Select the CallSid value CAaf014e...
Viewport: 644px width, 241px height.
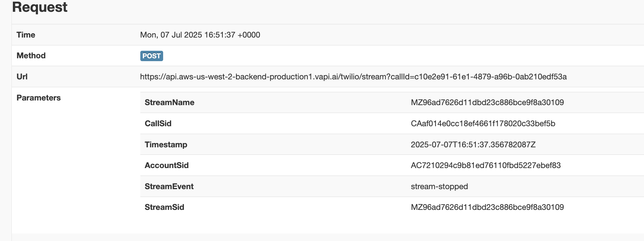483,123
